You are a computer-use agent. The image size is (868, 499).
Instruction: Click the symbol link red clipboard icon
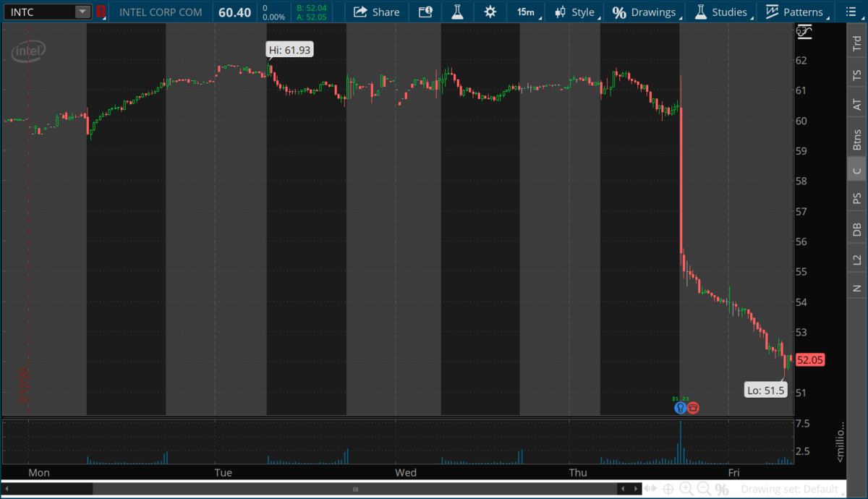(x=101, y=12)
